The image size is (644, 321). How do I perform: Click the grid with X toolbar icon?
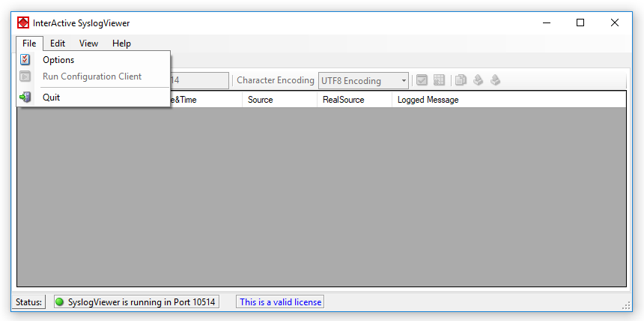[439, 80]
